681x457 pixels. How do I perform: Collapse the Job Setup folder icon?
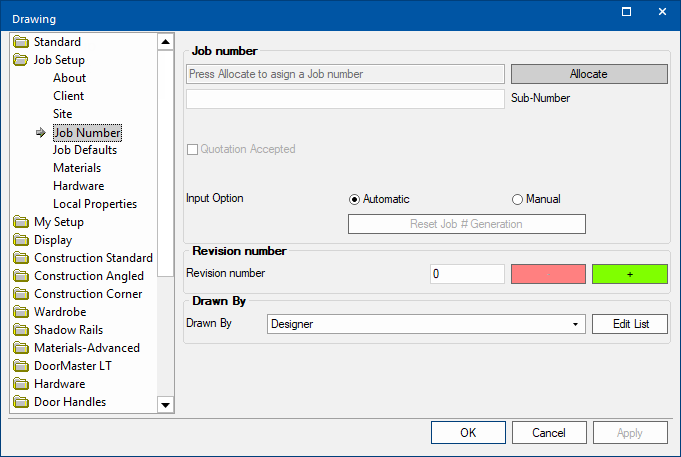click(x=20, y=60)
